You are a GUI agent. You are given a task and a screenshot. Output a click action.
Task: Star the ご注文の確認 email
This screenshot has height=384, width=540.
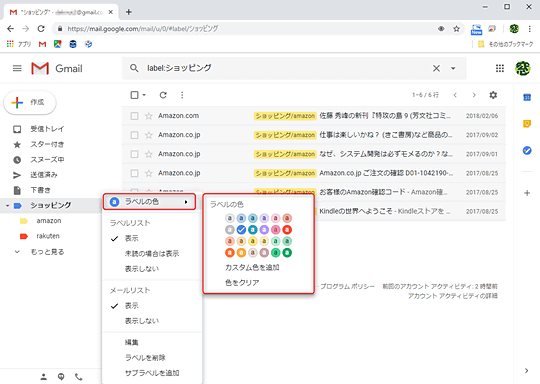coord(148,173)
